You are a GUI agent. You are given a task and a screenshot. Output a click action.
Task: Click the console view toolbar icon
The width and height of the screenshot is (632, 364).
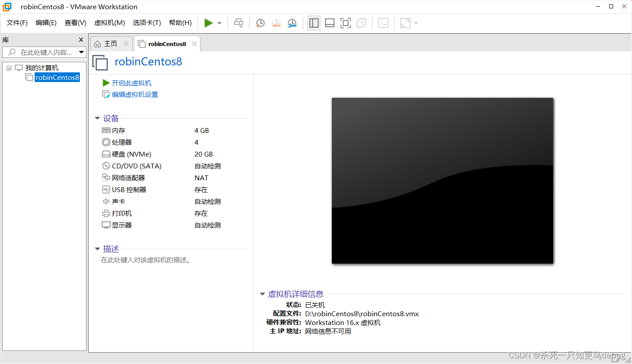383,23
